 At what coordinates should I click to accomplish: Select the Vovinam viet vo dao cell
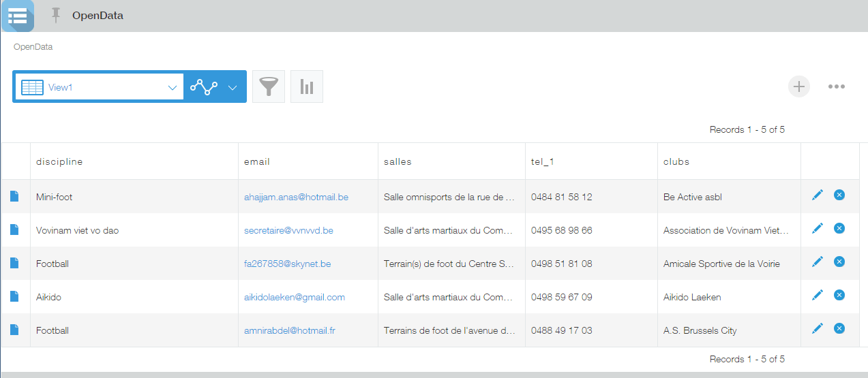click(134, 230)
